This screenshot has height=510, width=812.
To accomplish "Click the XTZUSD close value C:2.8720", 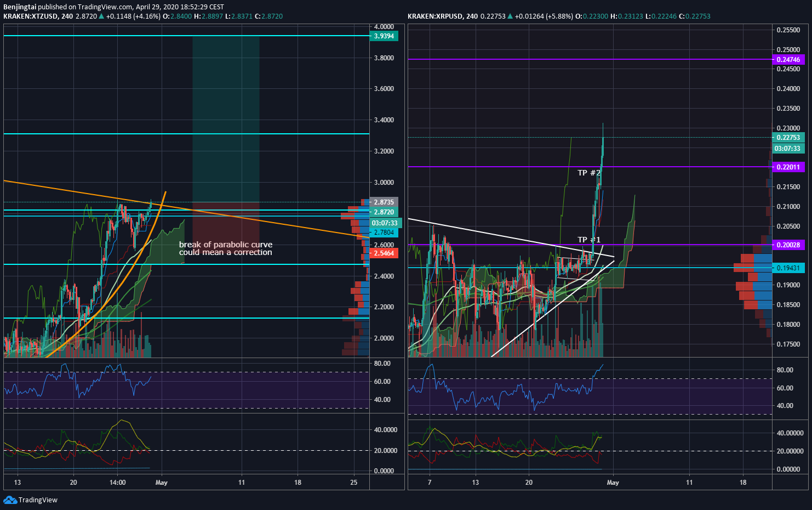I will pyautogui.click(x=269, y=16).
